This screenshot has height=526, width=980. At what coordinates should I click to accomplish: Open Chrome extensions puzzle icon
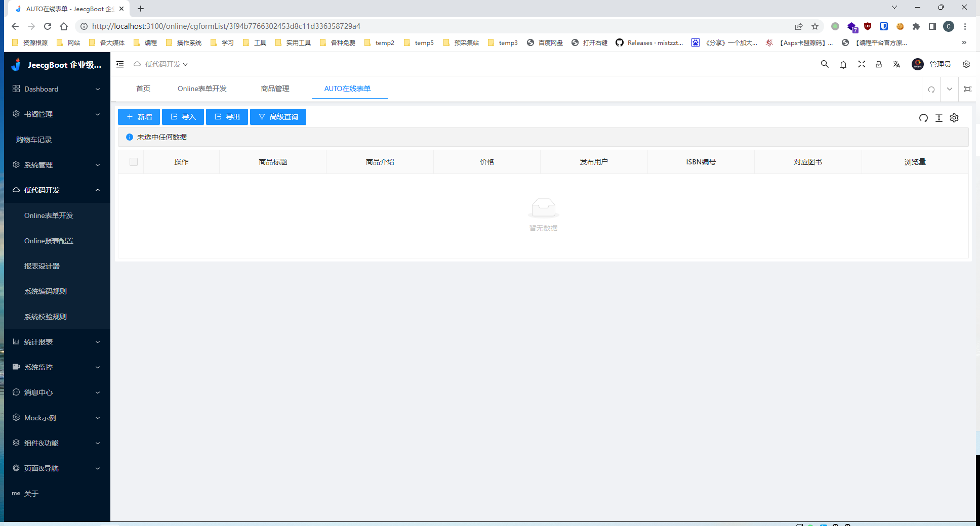(x=916, y=26)
